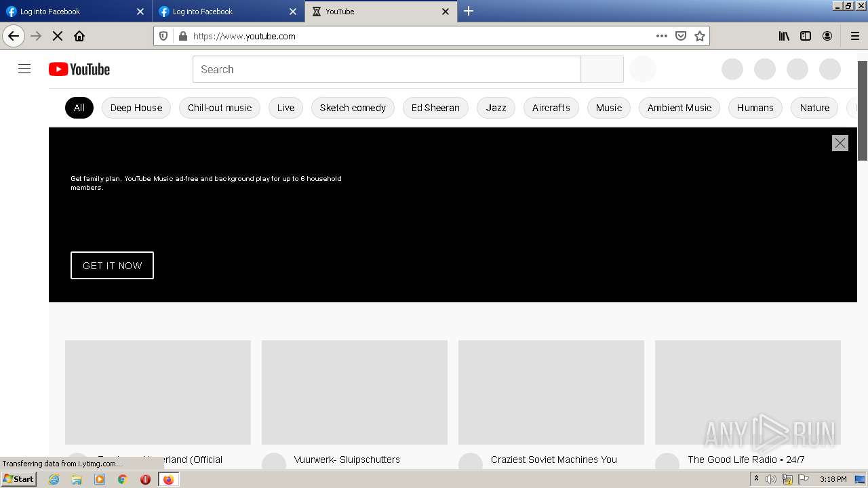
Task: Open thumbnail above Vuurwerk- Sluipschutters
Action: coord(355,392)
